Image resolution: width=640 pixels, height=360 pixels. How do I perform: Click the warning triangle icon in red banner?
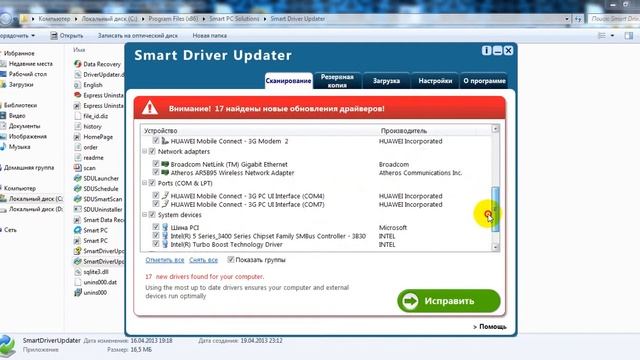pyautogui.click(x=150, y=108)
